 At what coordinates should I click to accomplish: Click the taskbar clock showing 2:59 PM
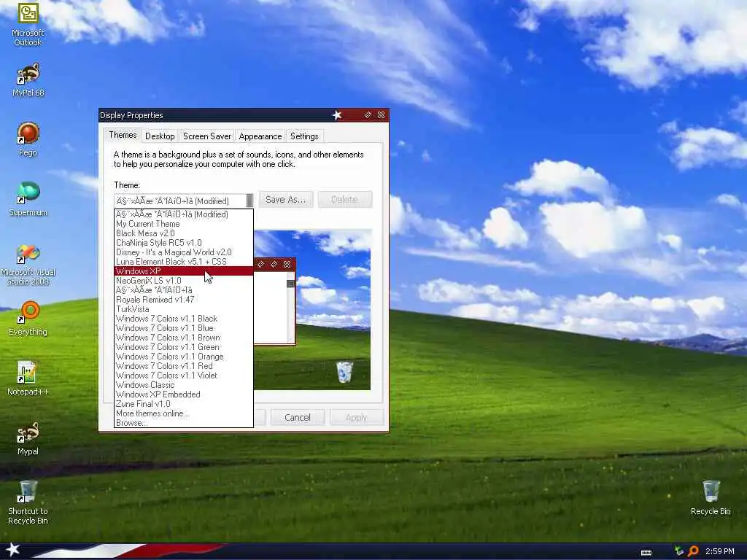(x=719, y=551)
